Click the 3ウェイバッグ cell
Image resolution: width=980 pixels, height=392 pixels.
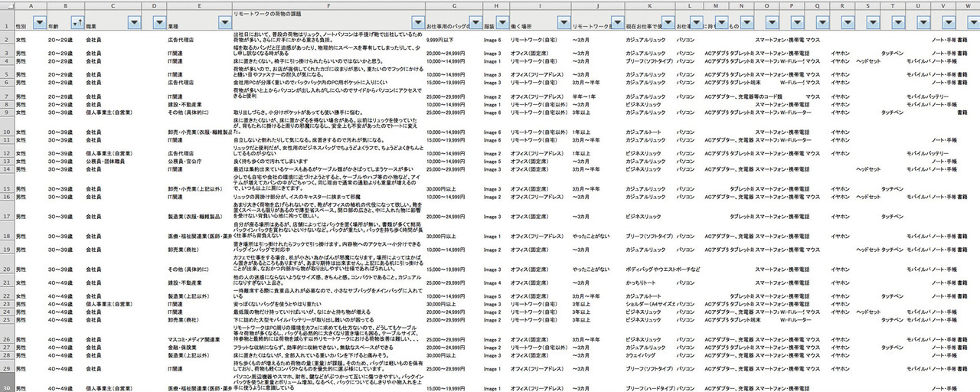[641, 355]
